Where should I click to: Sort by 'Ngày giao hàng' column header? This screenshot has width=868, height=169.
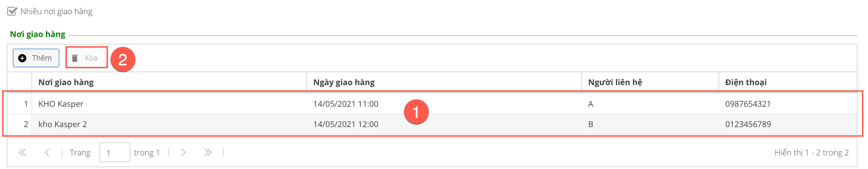(x=344, y=82)
